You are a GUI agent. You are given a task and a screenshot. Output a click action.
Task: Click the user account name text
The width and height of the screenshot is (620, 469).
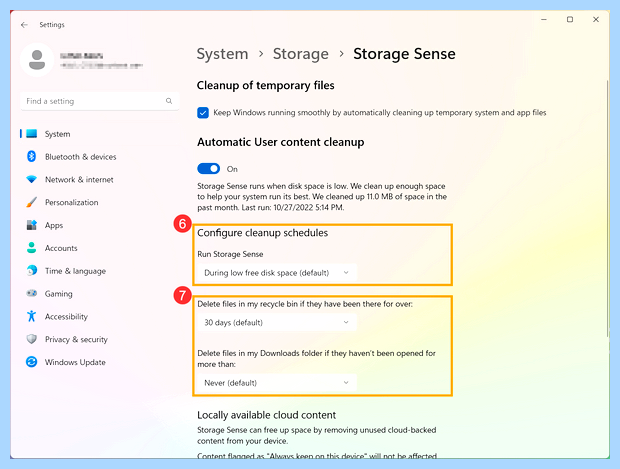pos(82,56)
